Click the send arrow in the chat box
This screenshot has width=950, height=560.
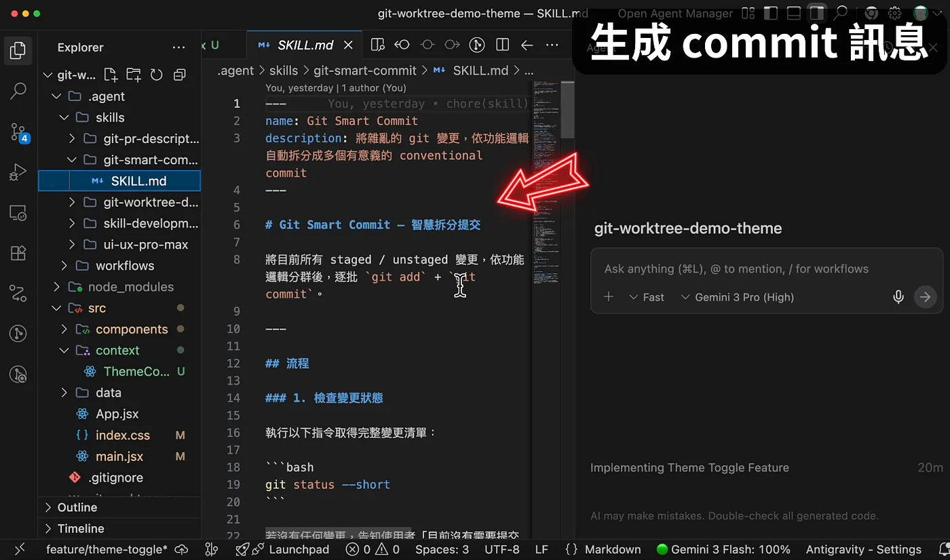coord(925,297)
